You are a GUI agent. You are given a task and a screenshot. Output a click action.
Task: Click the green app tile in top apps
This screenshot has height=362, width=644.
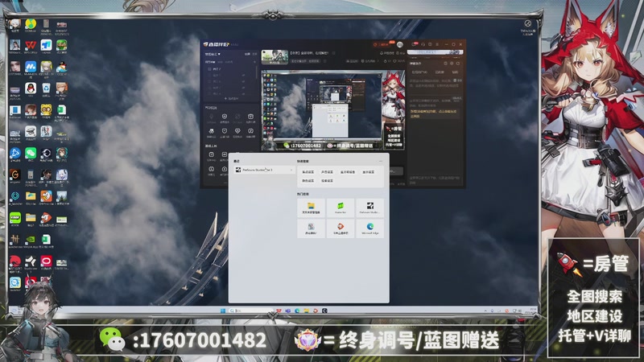click(341, 208)
